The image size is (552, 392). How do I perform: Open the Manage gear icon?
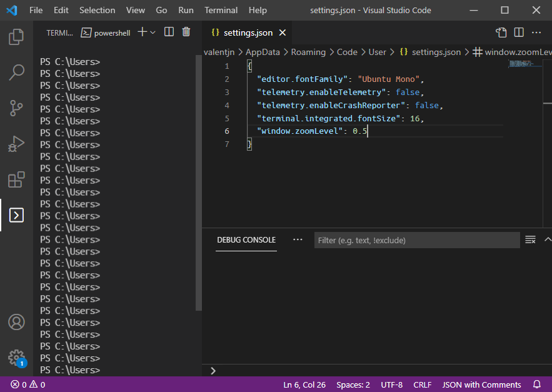coord(17,358)
